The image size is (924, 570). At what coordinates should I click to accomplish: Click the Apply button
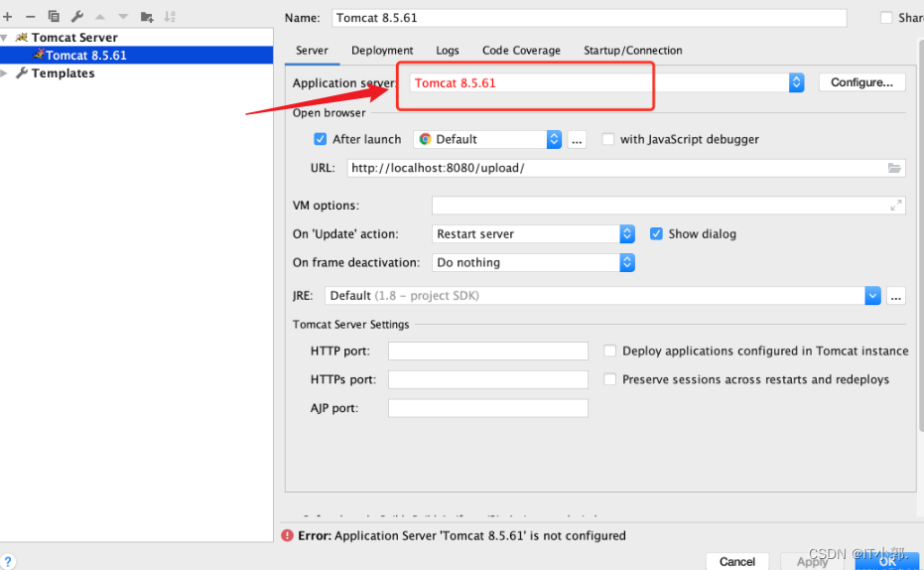[x=812, y=561]
